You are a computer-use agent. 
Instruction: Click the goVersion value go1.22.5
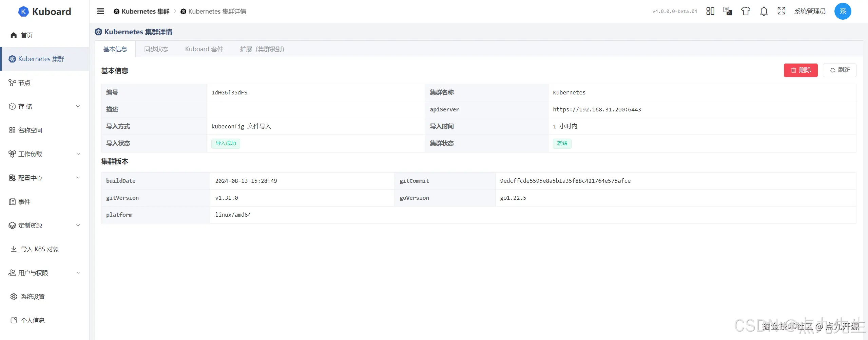pyautogui.click(x=513, y=198)
